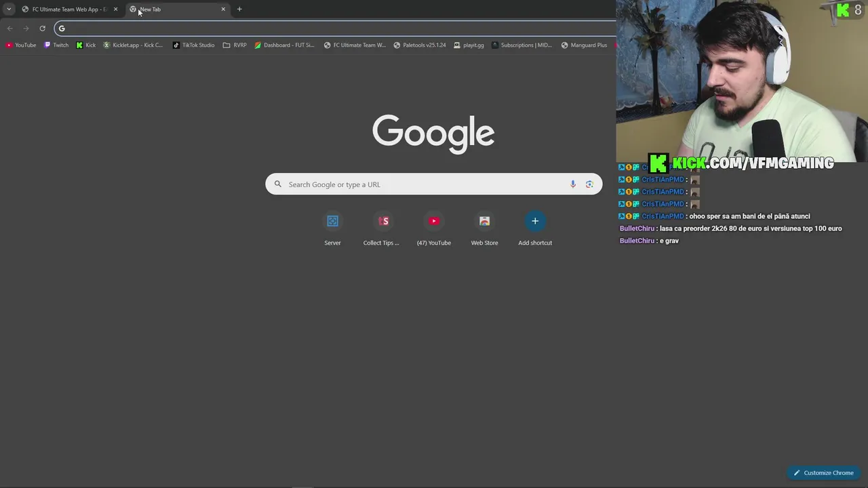Open the Web Store shortcut

484,229
